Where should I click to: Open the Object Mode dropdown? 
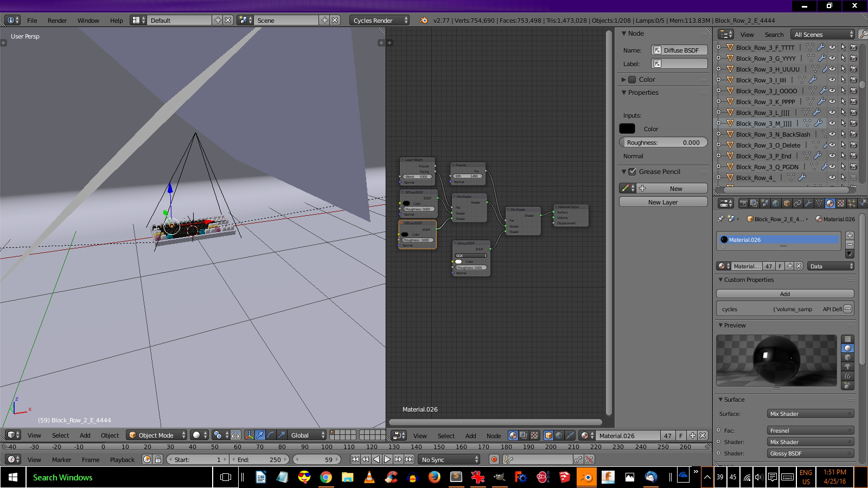157,435
